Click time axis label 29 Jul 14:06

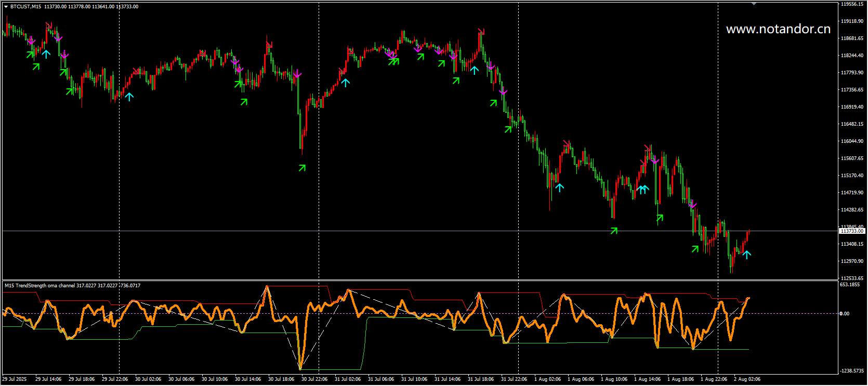(x=48, y=379)
